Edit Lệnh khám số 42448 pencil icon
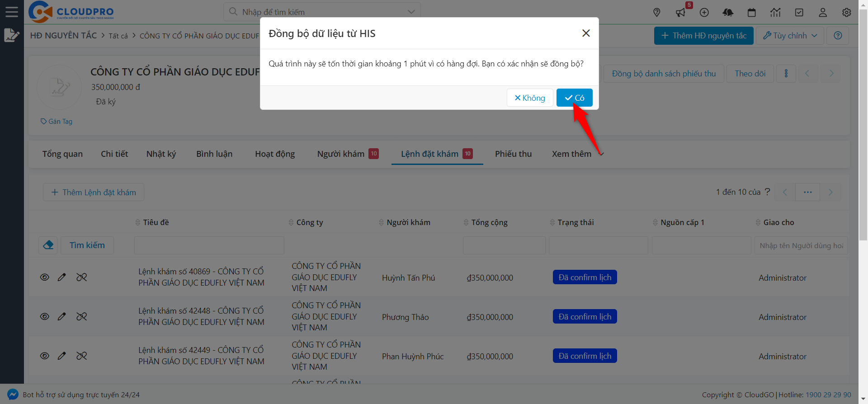Screen dimensions: 868x404 pyautogui.click(x=62, y=316)
